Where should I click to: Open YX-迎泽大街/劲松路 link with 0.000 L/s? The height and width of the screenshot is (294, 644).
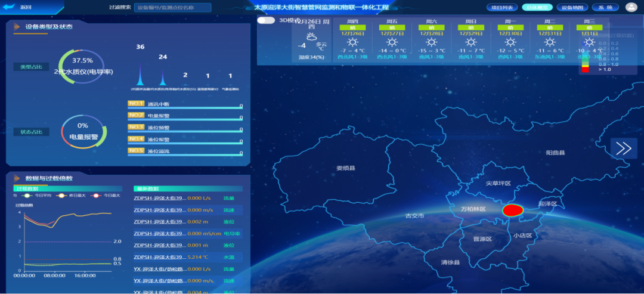pyautogui.click(x=160, y=269)
